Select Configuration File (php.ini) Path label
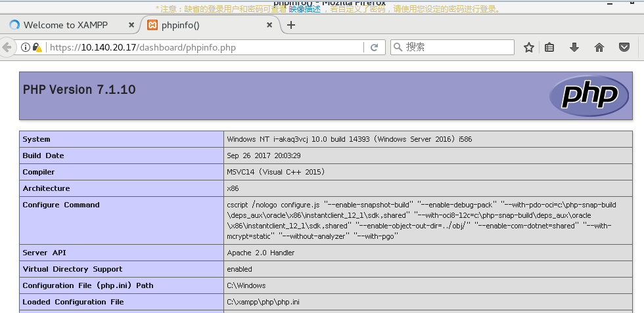The image size is (644, 313). point(88,285)
